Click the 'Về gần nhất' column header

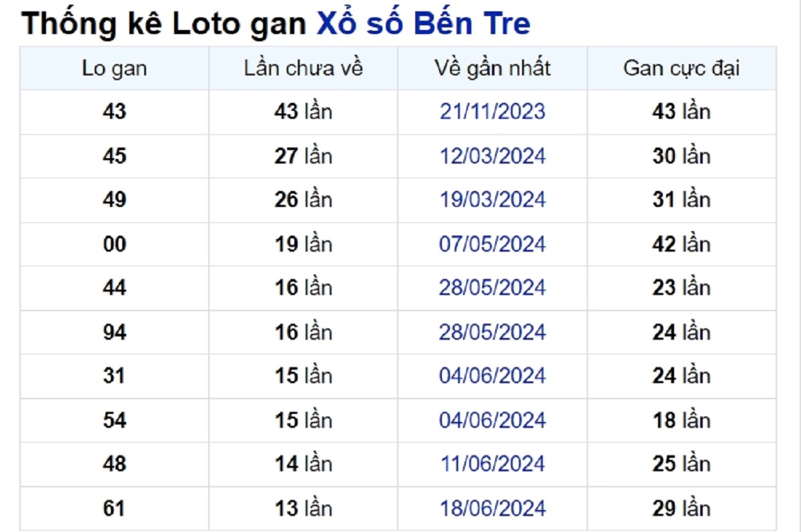pos(493,68)
